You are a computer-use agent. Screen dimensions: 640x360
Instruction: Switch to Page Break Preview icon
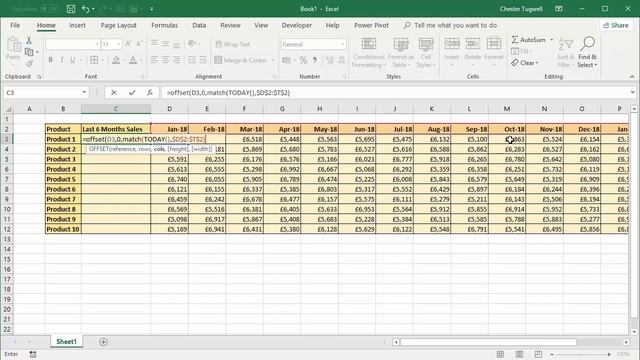click(538, 354)
